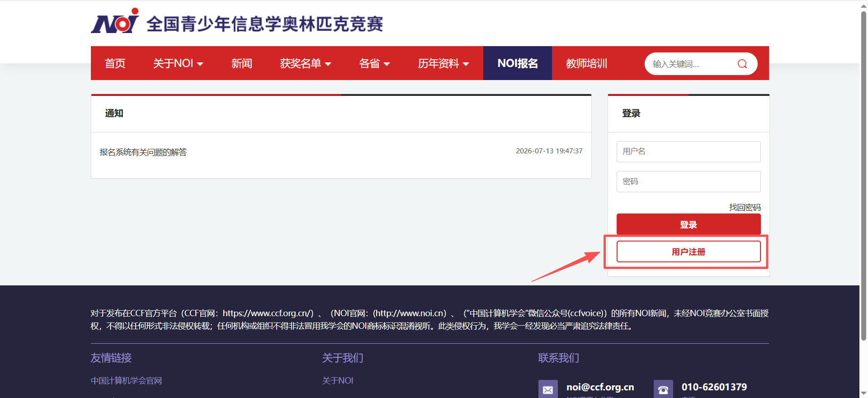Click the 用户注册 button
868x398 pixels.
pyautogui.click(x=689, y=251)
